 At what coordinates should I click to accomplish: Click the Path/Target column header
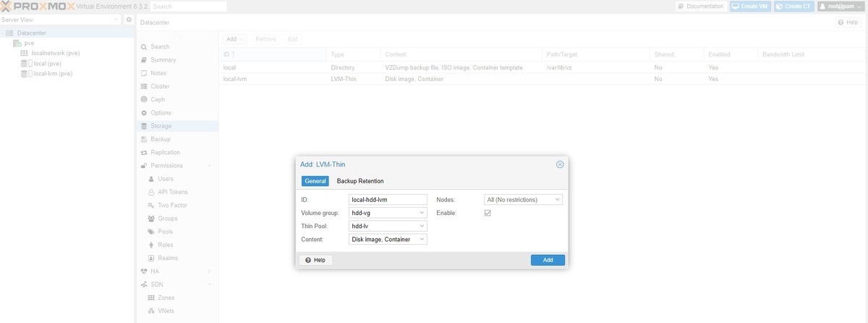pos(597,54)
